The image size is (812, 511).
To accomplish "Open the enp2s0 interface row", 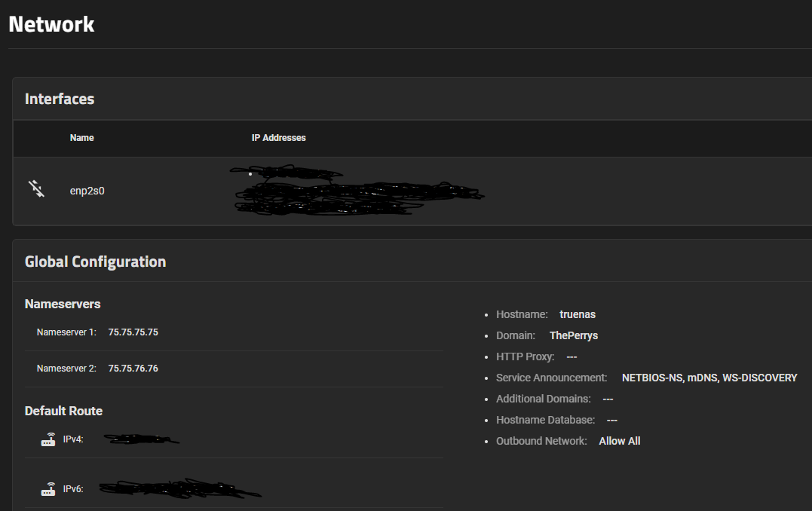I will click(x=87, y=191).
